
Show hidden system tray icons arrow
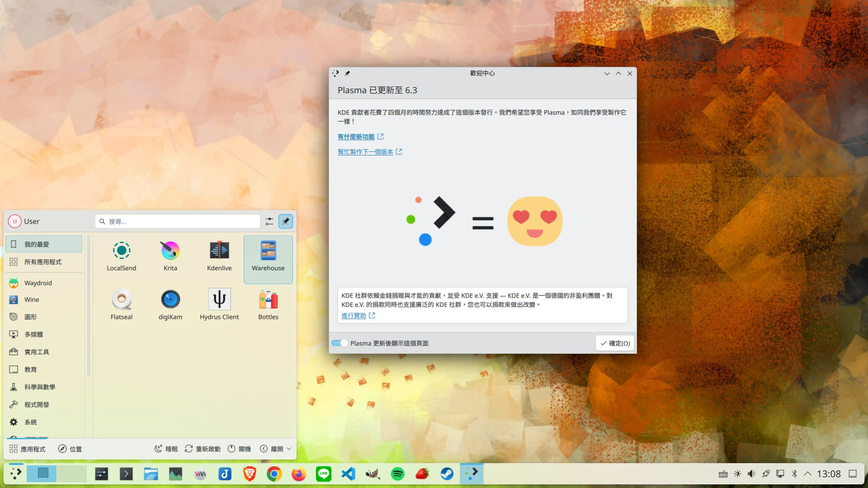(x=807, y=474)
